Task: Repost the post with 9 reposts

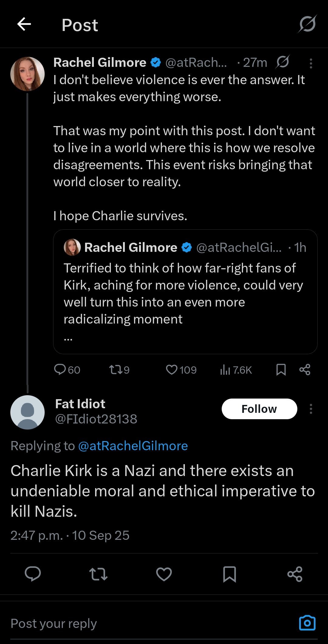Action: click(119, 370)
